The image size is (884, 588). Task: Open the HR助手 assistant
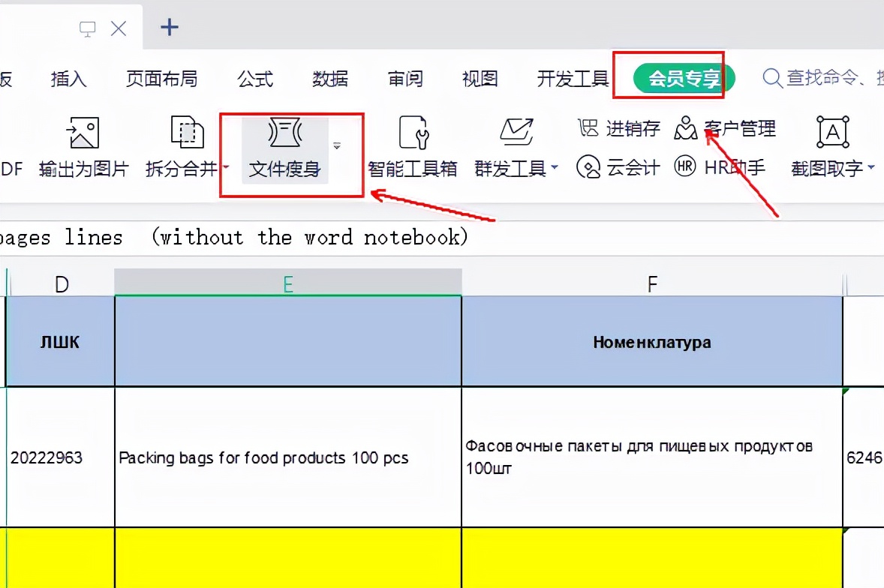click(720, 167)
